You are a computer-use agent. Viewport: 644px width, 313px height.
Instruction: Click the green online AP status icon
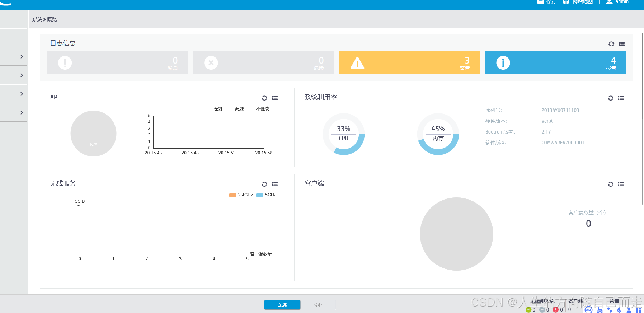(528, 310)
